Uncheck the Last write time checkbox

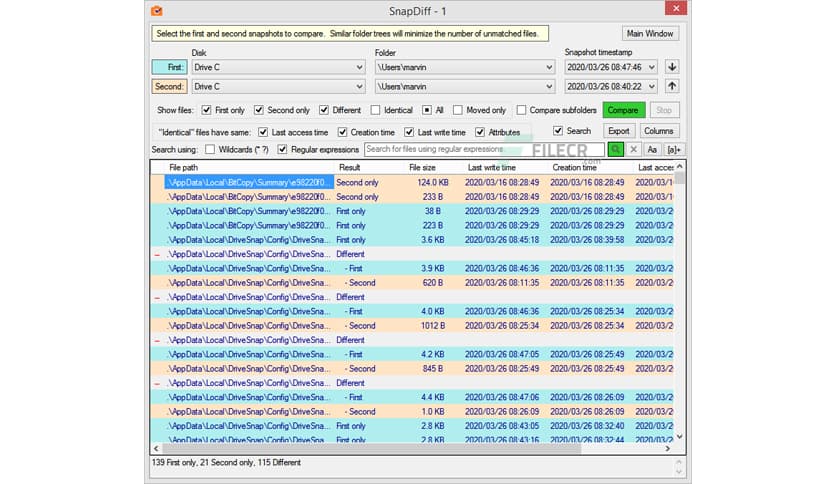point(409,132)
